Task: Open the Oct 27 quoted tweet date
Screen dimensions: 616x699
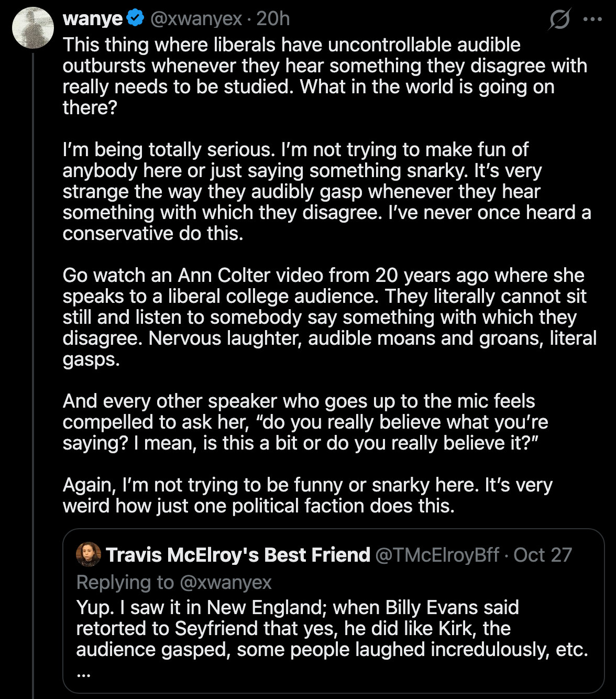Action: 543,555
